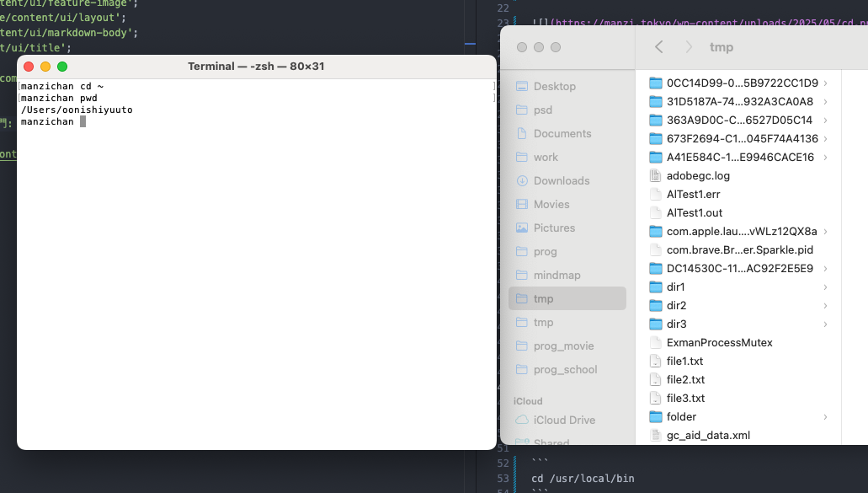This screenshot has height=493, width=868.
Task: Select the 673F2694 folder name
Action: (x=743, y=139)
